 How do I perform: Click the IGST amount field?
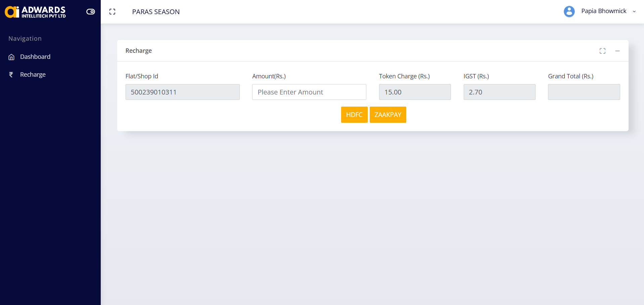pos(499,92)
